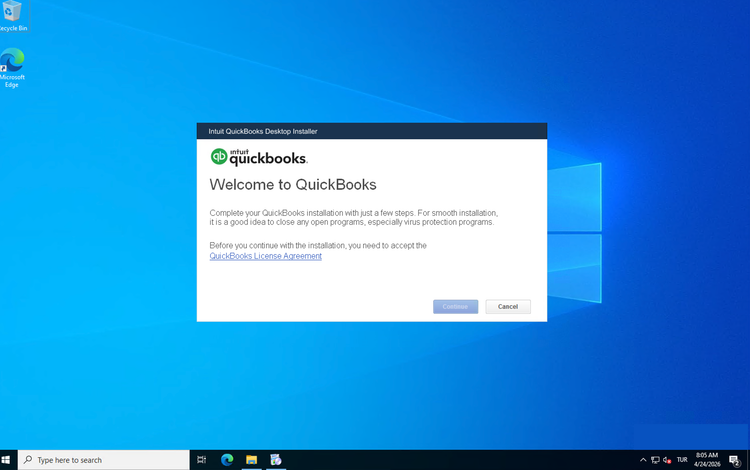Open Edge browser from the taskbar
The width and height of the screenshot is (750, 470).
tap(227, 460)
